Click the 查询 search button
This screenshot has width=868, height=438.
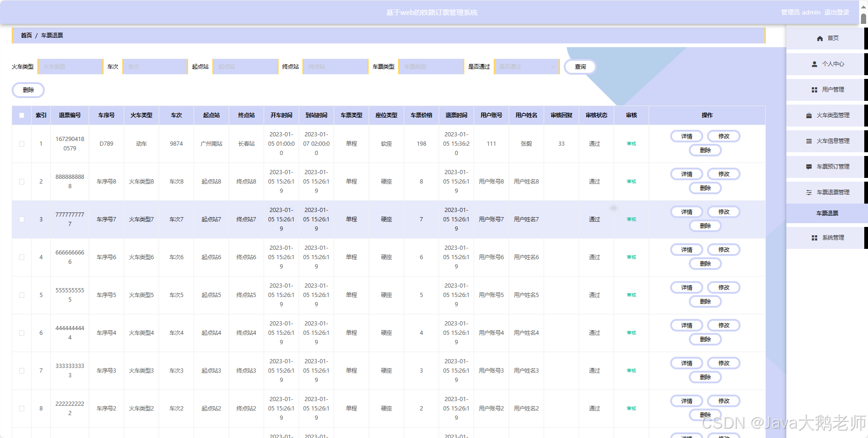click(x=580, y=67)
